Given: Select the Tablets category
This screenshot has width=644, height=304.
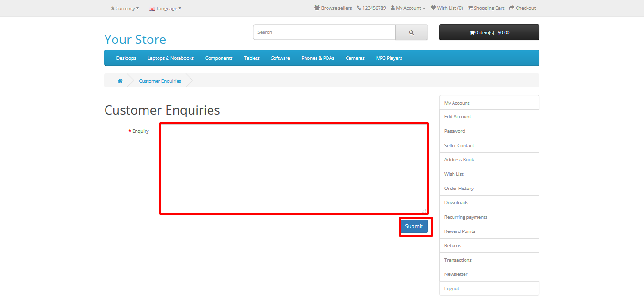Looking at the screenshot, I should [x=252, y=58].
